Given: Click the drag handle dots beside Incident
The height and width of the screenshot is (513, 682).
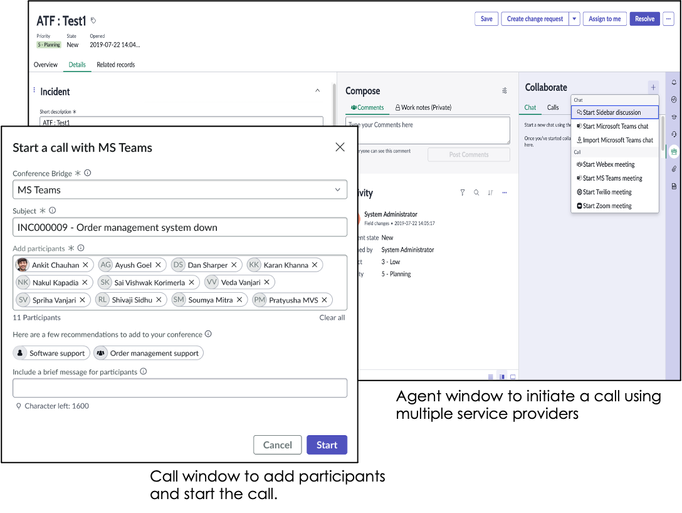Looking at the screenshot, I should pos(34,90).
